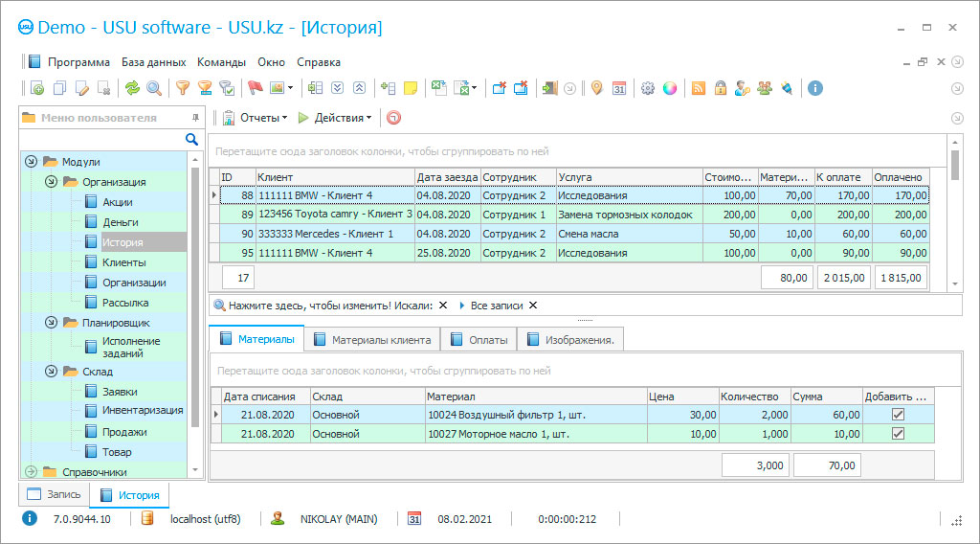Click the users group icon
The width and height of the screenshot is (980, 544).
765,88
